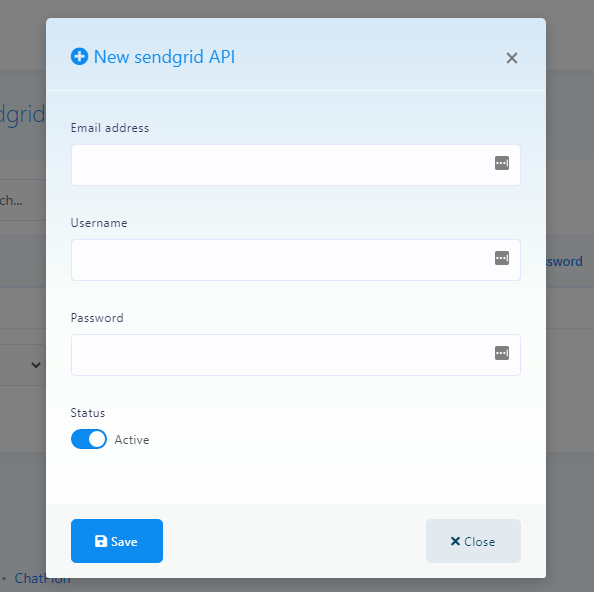Save the new sendgrid API
The height and width of the screenshot is (592, 594).
coord(117,541)
